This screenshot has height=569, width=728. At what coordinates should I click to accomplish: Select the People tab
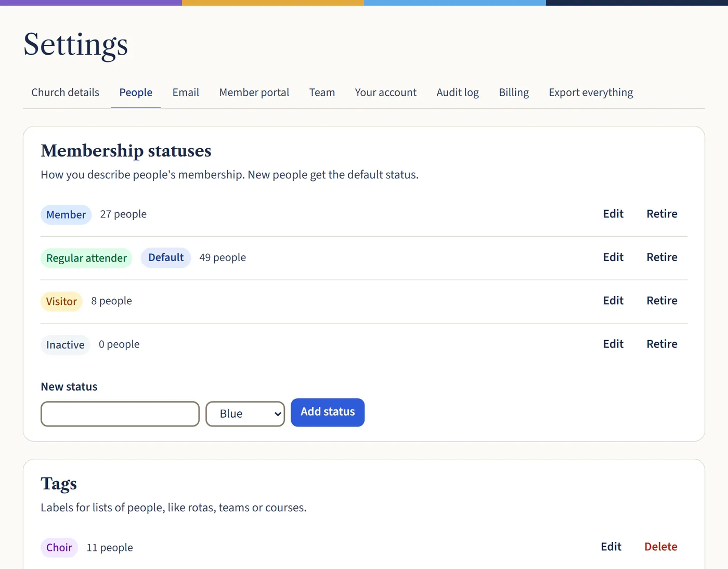(136, 93)
